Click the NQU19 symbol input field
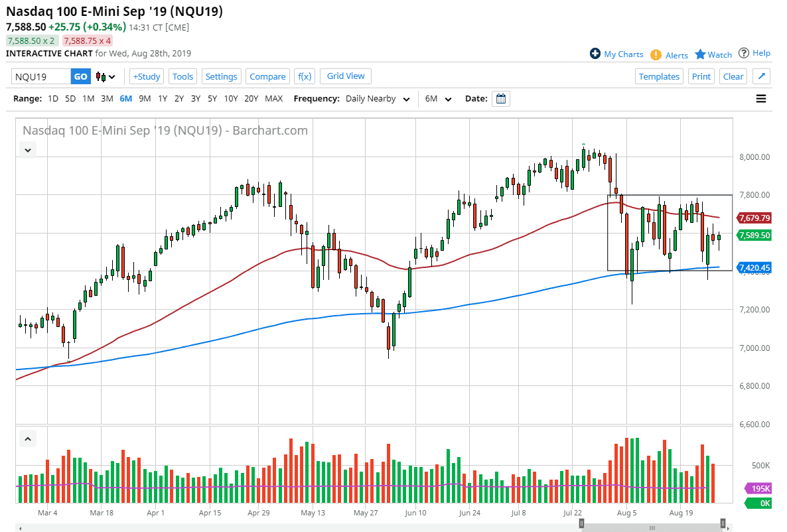Viewport: 787px width, 532px height. point(40,76)
